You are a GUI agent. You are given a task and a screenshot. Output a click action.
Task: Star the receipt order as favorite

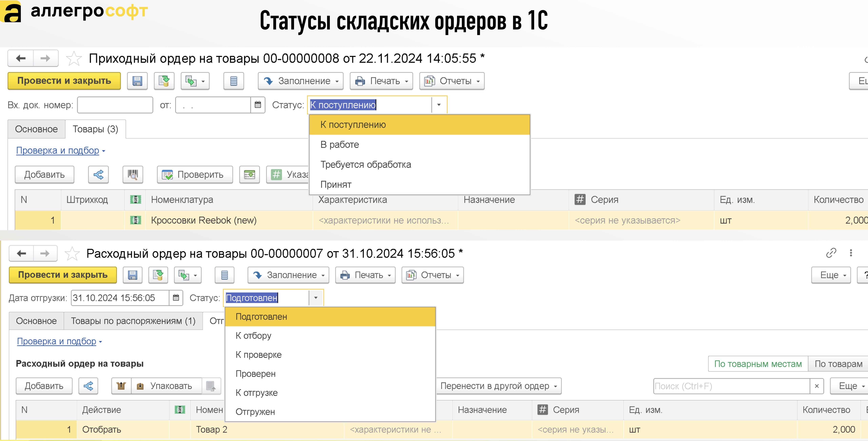(73, 59)
